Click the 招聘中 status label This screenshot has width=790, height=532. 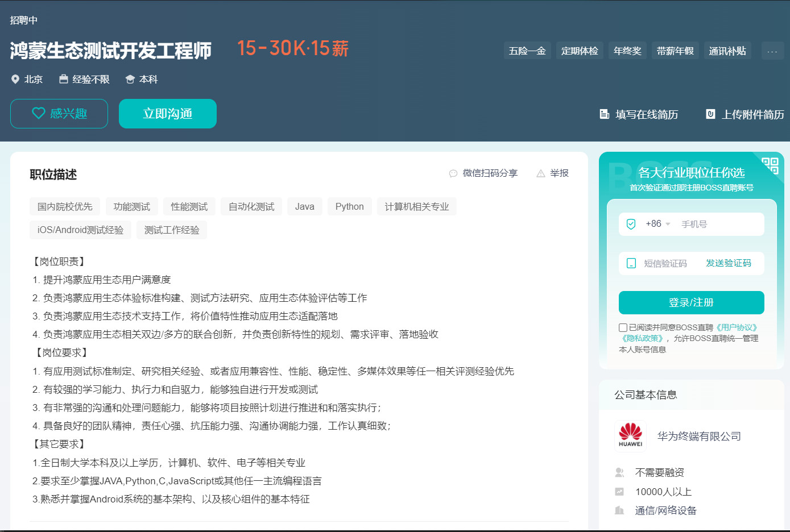coord(24,20)
